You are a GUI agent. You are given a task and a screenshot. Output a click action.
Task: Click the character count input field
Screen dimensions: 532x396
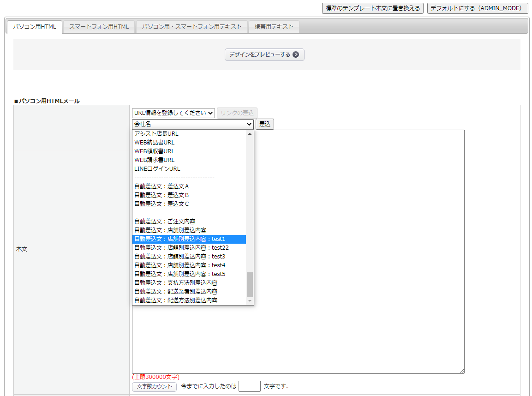(250, 386)
